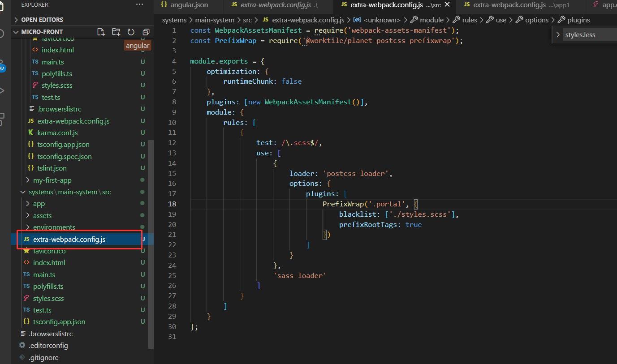
Task: Open tsconfig.json with app suffix under main-system
Action: click(59, 321)
